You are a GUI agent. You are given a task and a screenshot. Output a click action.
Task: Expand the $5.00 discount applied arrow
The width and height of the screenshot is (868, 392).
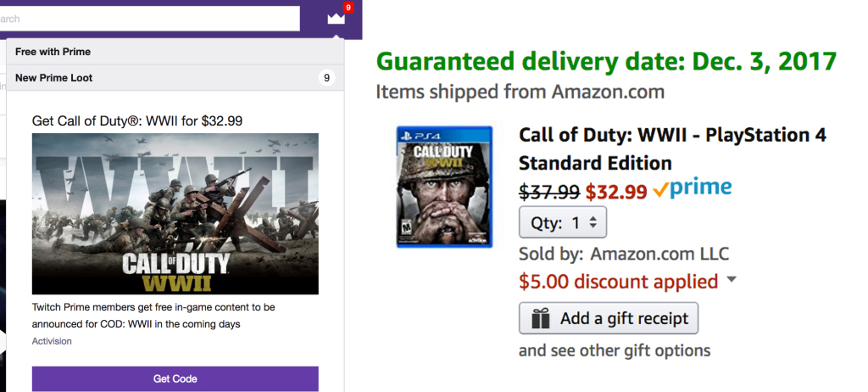coord(732,280)
